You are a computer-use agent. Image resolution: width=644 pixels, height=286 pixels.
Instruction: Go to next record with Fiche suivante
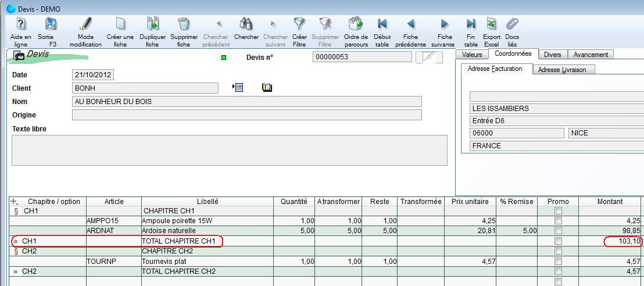coord(443,24)
